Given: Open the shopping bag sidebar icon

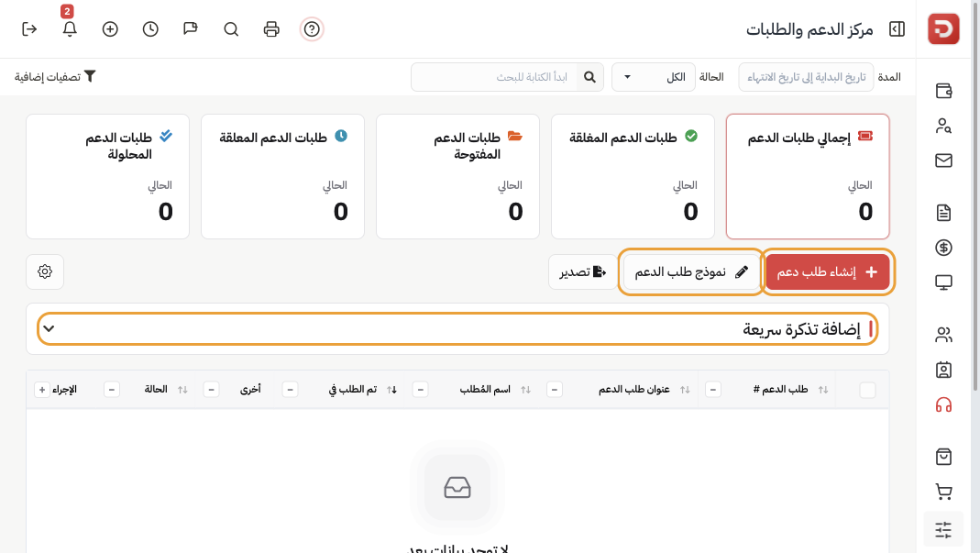Looking at the screenshot, I should tap(943, 457).
